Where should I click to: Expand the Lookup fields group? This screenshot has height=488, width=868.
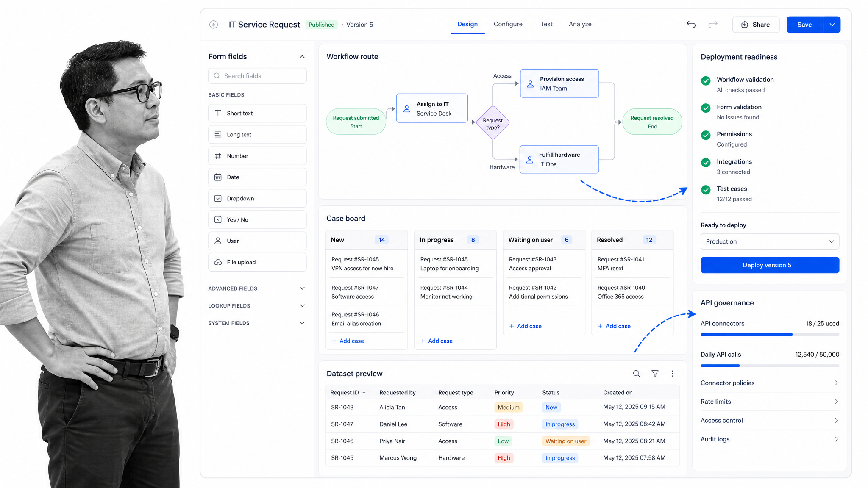point(302,306)
